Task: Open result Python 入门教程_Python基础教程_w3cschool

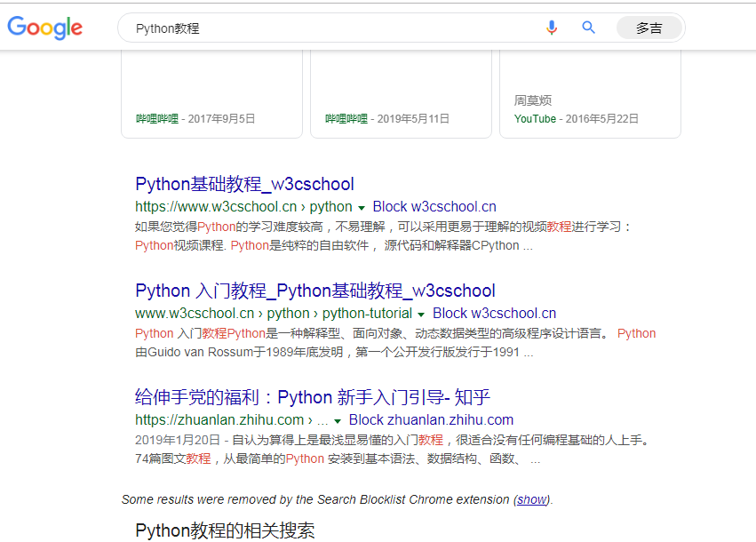Action: coord(314,291)
